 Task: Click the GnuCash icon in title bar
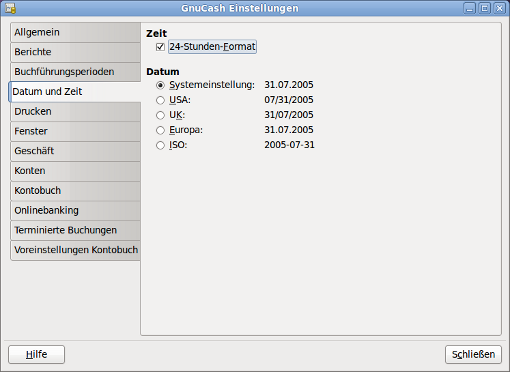(10, 8)
